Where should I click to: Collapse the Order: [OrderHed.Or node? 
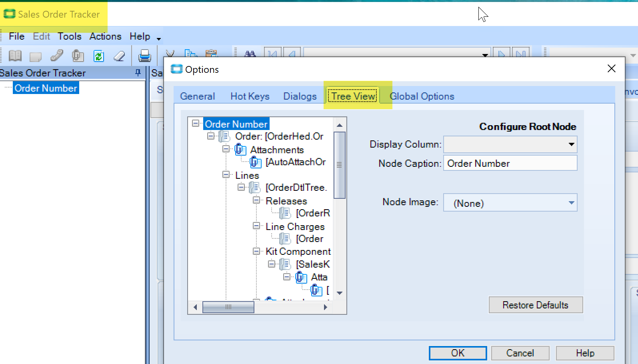pos(211,136)
